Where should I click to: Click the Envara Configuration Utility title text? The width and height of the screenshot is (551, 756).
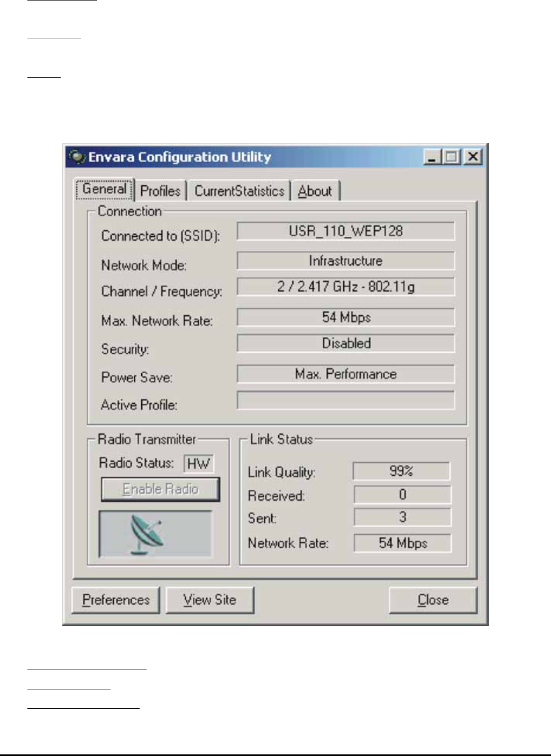[180, 157]
